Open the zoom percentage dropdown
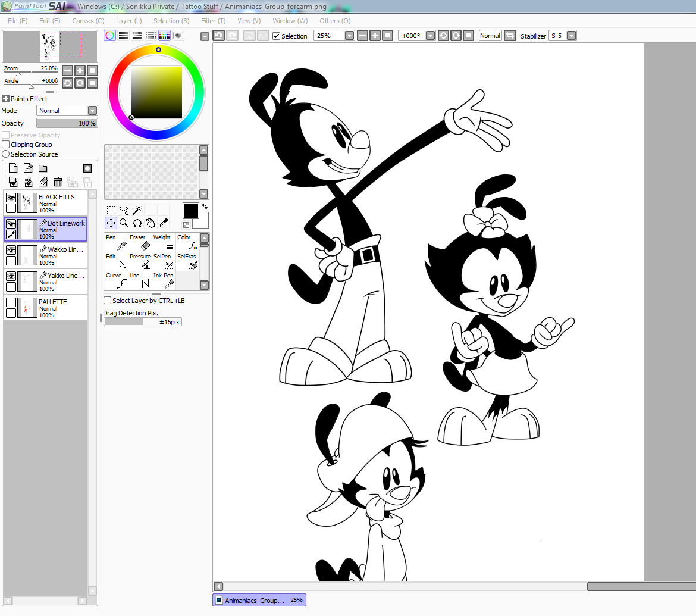This screenshot has width=696, height=616. point(349,36)
